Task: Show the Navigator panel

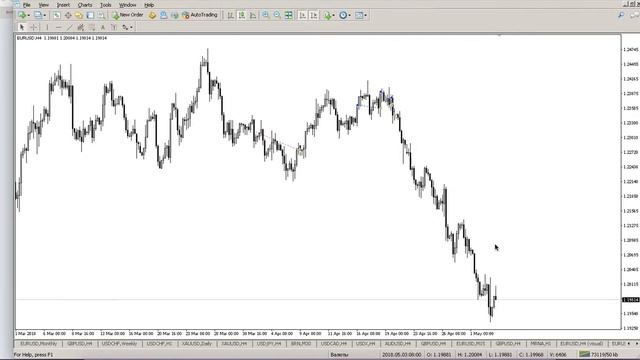Action: click(x=79, y=15)
